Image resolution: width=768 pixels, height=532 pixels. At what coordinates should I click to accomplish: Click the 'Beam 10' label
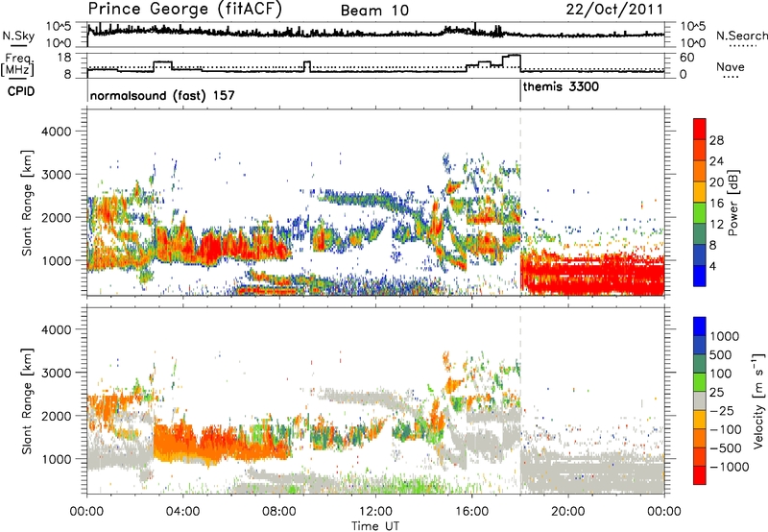[374, 11]
